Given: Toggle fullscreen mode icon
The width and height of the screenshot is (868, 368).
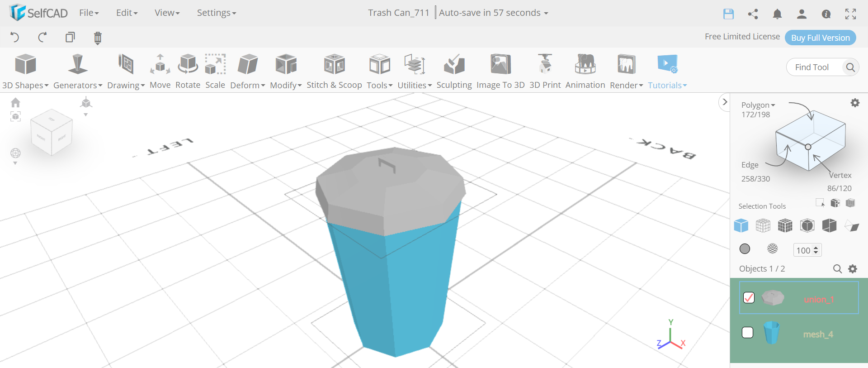Looking at the screenshot, I should coord(850,14).
